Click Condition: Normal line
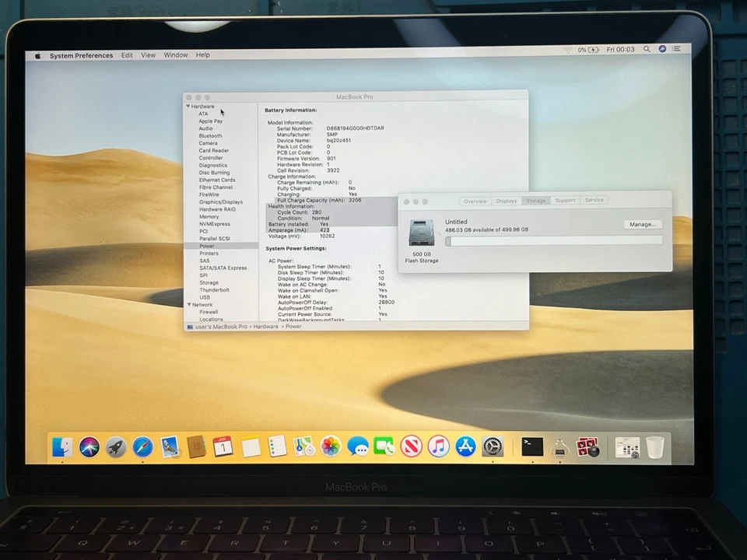The image size is (747, 560). (303, 218)
